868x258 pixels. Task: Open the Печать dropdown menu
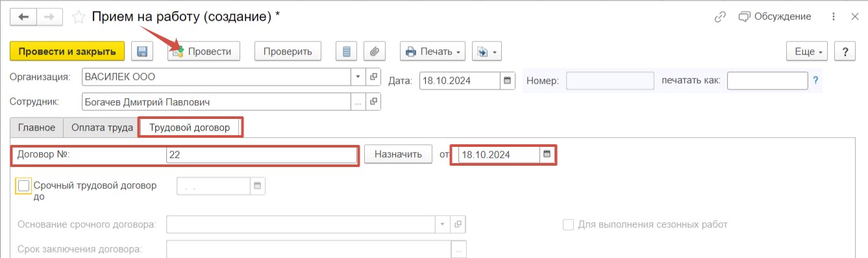coord(432,51)
